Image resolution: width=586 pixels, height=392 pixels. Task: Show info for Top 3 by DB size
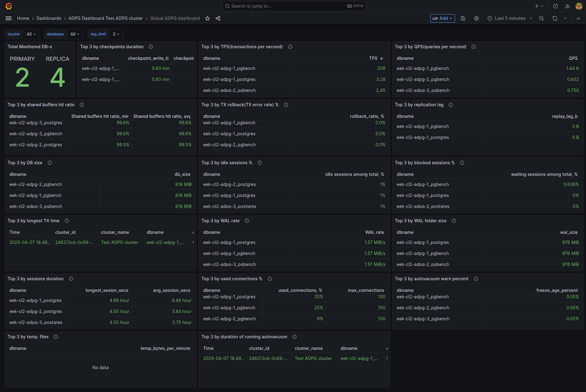pyautogui.click(x=50, y=163)
